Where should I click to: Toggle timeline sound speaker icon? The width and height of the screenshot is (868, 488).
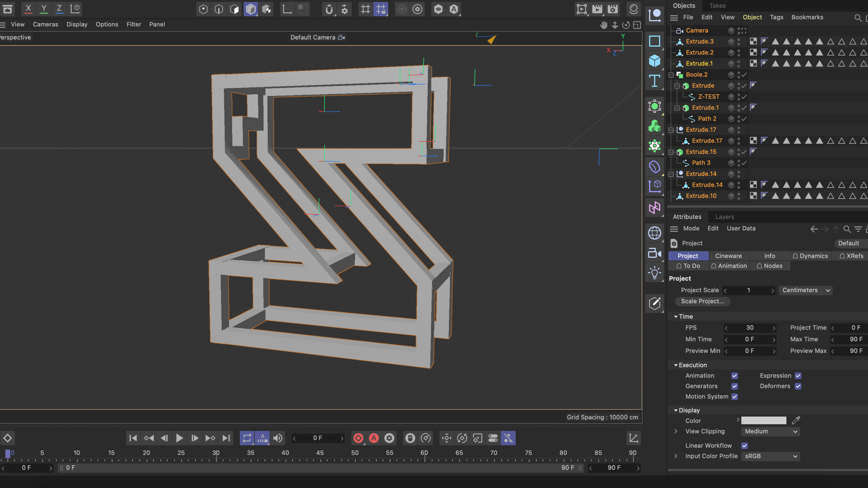click(x=278, y=438)
